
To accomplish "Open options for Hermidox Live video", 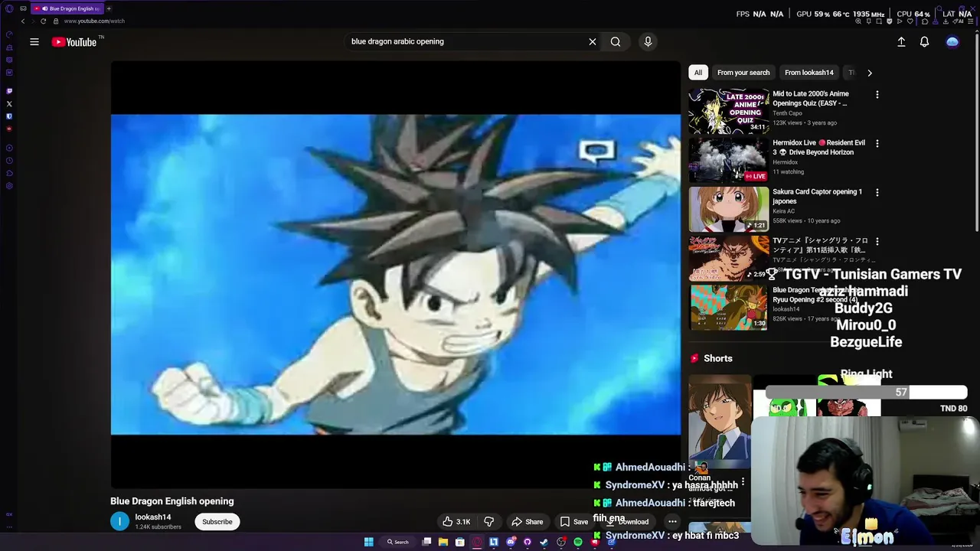I will click(x=877, y=144).
